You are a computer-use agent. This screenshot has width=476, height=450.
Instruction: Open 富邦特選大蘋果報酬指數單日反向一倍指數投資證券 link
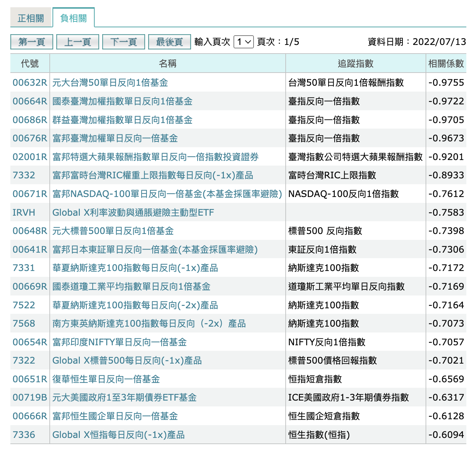coord(155,157)
